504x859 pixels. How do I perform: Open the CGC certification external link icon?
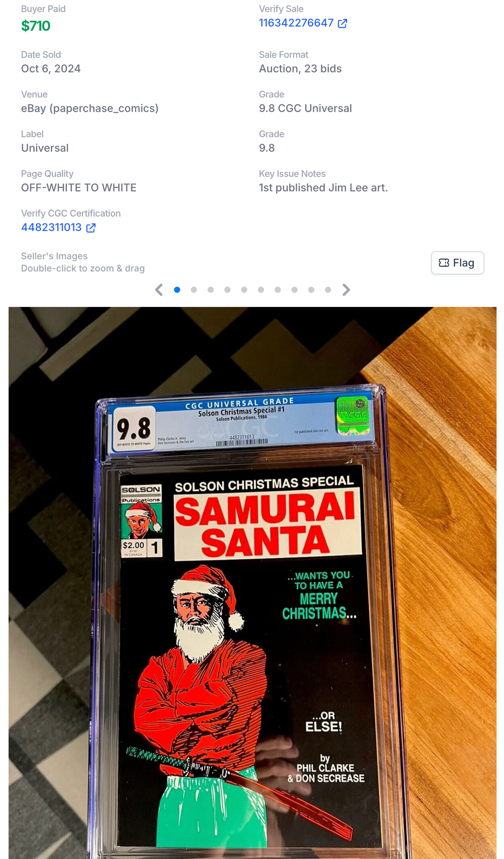point(91,228)
